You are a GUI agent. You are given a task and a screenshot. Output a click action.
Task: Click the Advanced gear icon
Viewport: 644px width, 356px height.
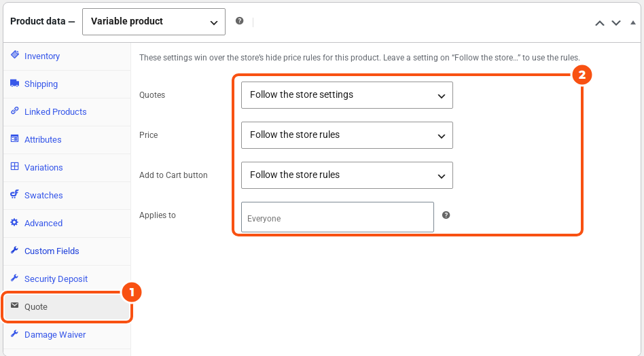point(15,222)
